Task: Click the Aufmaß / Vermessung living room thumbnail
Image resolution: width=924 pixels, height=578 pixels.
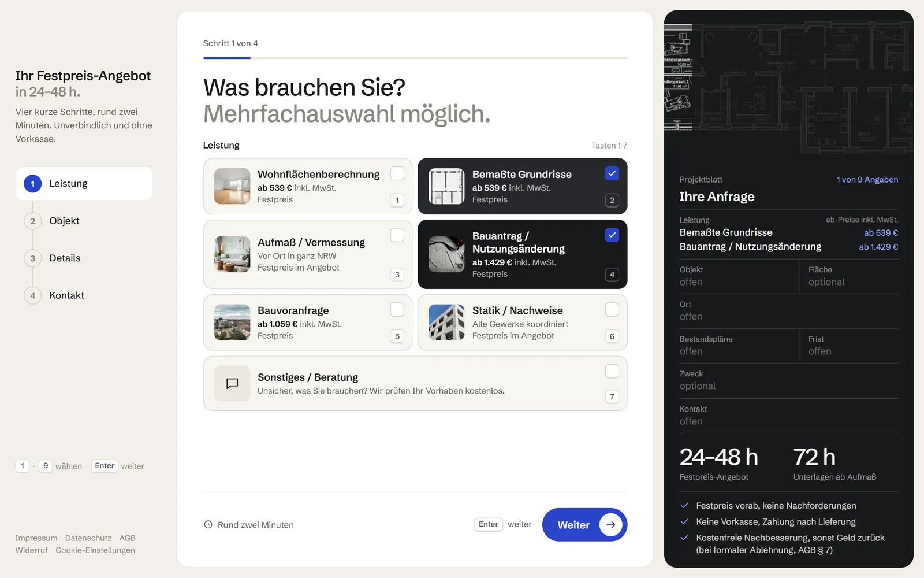Action: [x=232, y=254]
